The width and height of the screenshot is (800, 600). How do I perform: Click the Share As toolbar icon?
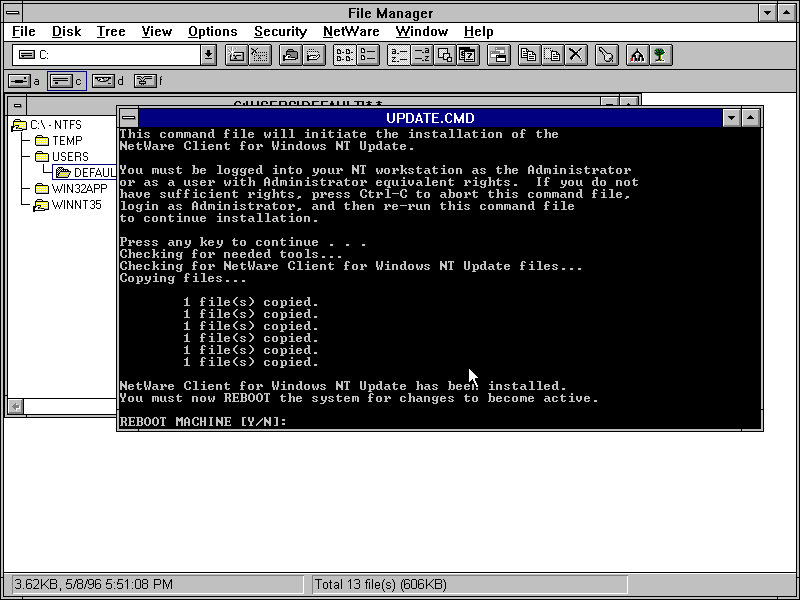point(291,55)
